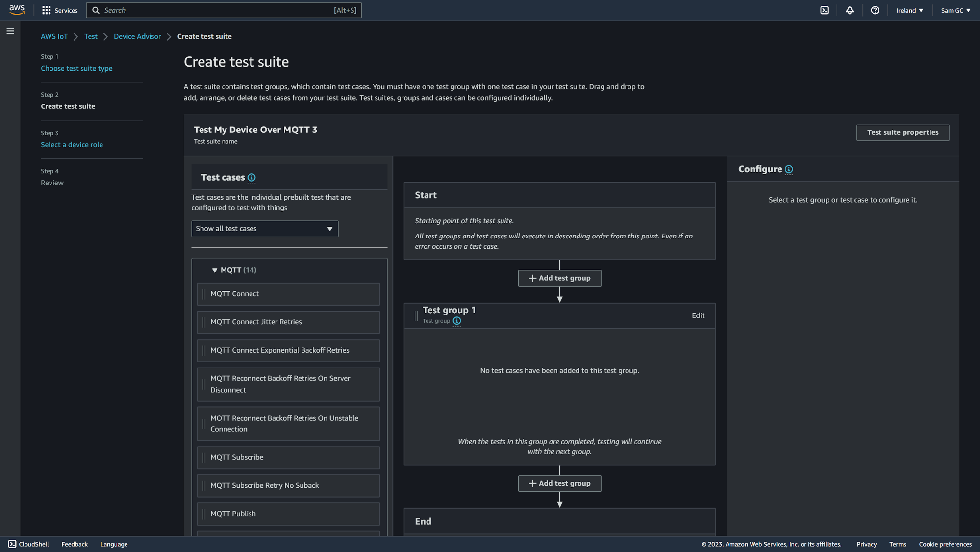Open the help question mark icon
The width and height of the screenshot is (980, 552).
875,10
